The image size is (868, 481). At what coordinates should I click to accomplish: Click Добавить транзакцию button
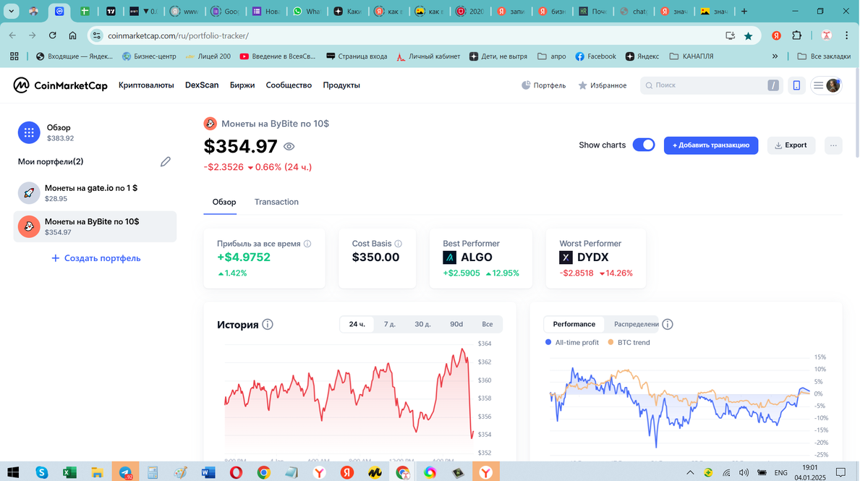click(x=711, y=145)
